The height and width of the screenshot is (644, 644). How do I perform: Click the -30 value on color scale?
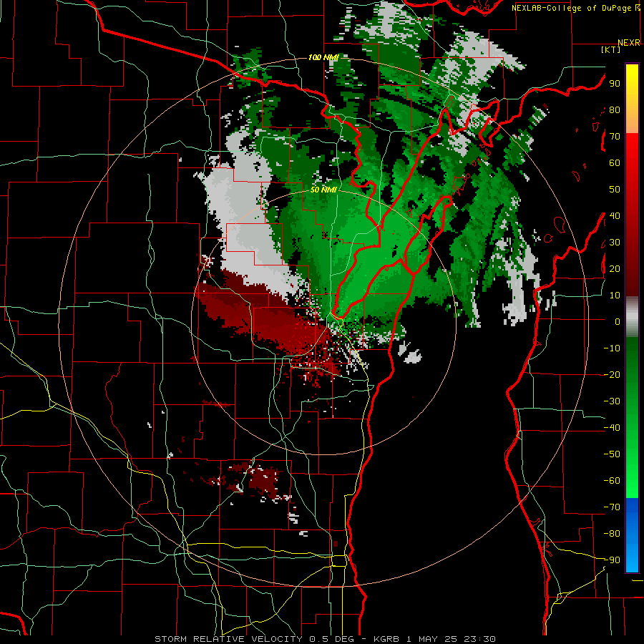pyautogui.click(x=612, y=401)
